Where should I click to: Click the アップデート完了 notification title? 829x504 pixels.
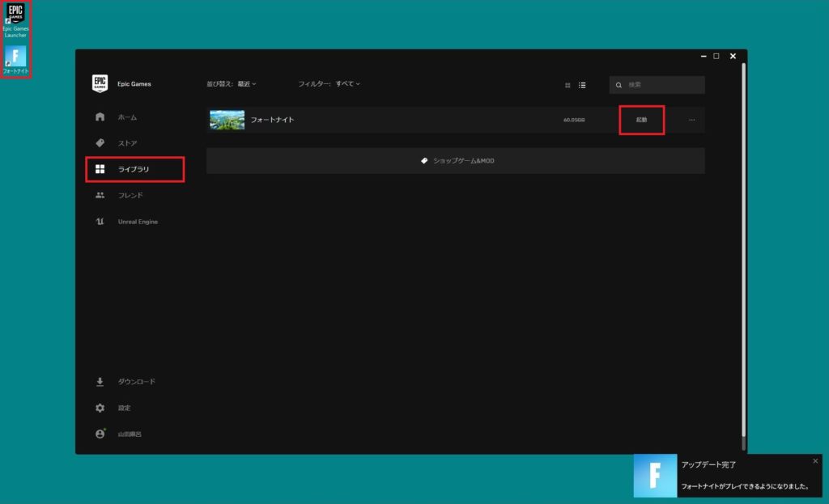pyautogui.click(x=708, y=465)
